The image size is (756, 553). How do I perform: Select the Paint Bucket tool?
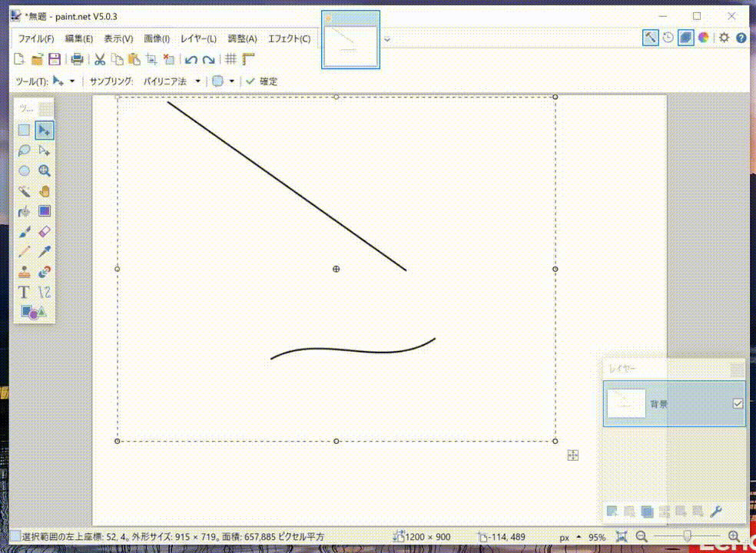[x=24, y=211]
